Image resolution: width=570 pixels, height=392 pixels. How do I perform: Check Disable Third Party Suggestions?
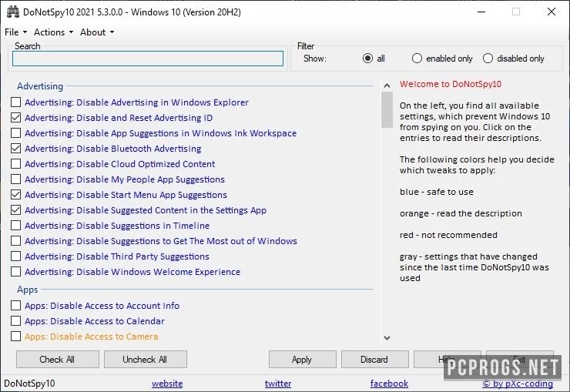click(x=15, y=256)
